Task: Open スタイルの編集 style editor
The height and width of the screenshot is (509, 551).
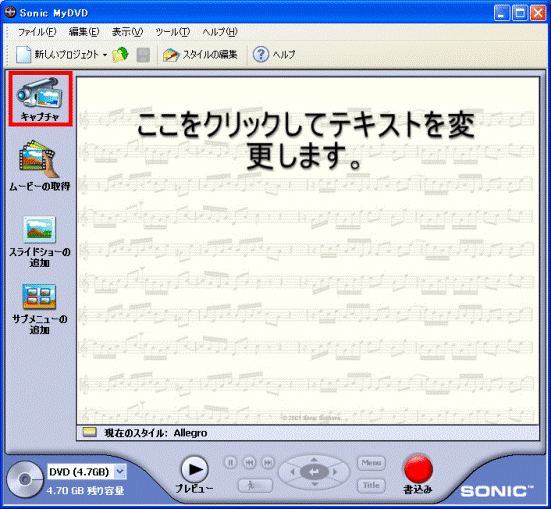Action: point(200,54)
